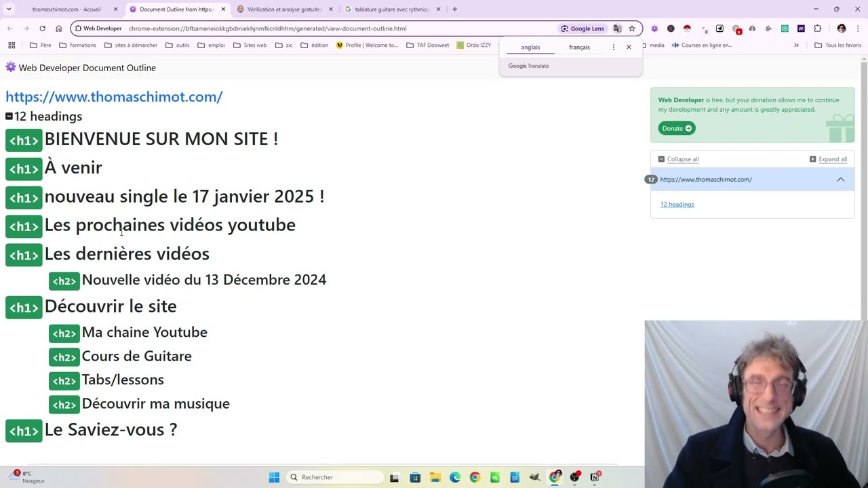Open the Tous les favoris folder
868x488 pixels.
pyautogui.click(x=838, y=45)
